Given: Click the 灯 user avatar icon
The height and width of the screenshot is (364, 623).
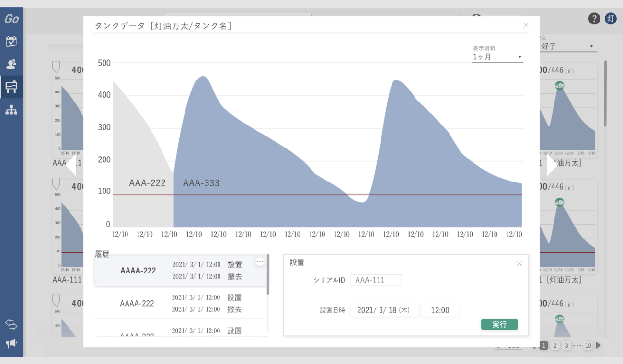Looking at the screenshot, I should tap(611, 19).
